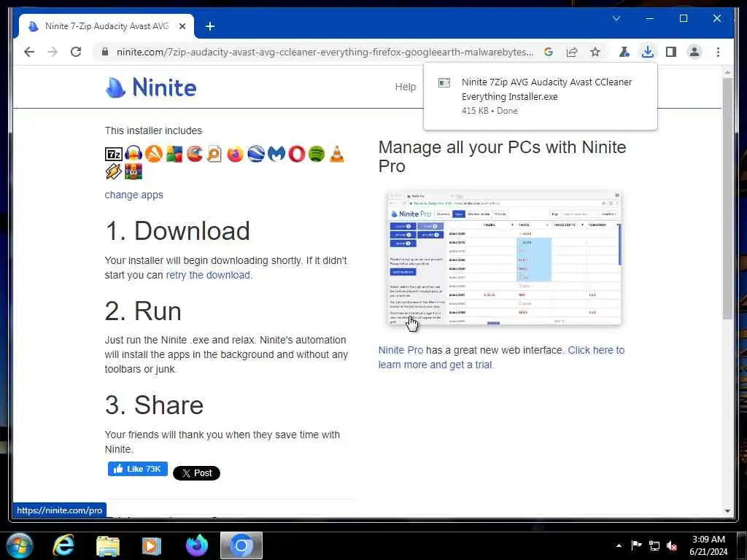
Task: Go back to previous page
Action: tap(29, 52)
